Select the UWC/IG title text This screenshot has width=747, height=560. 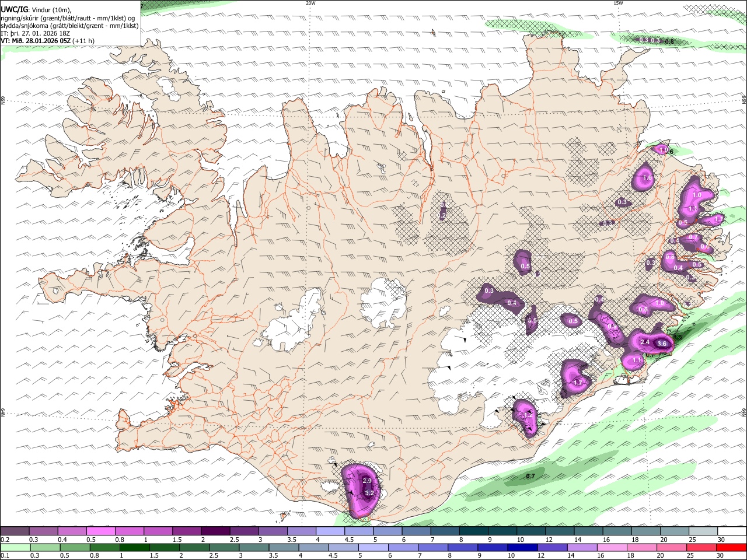point(15,9)
